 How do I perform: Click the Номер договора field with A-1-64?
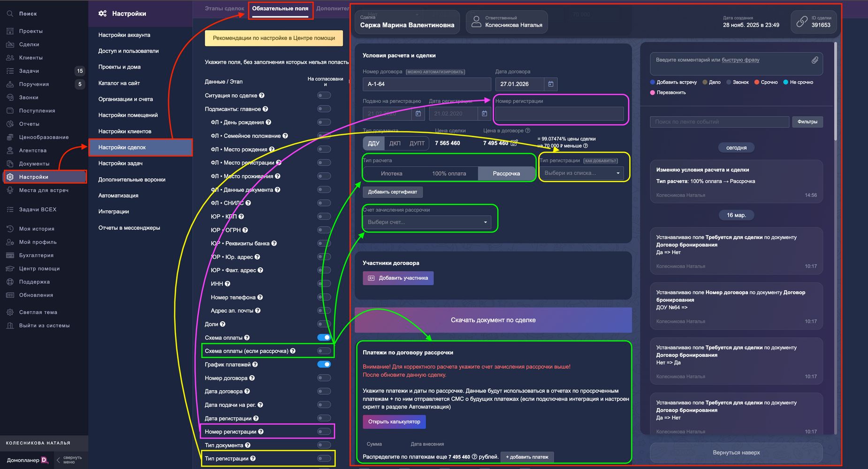tap(426, 84)
